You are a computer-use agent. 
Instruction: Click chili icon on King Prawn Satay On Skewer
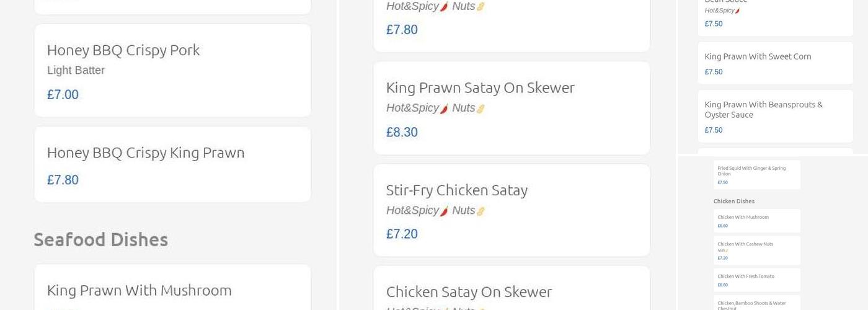click(x=444, y=108)
